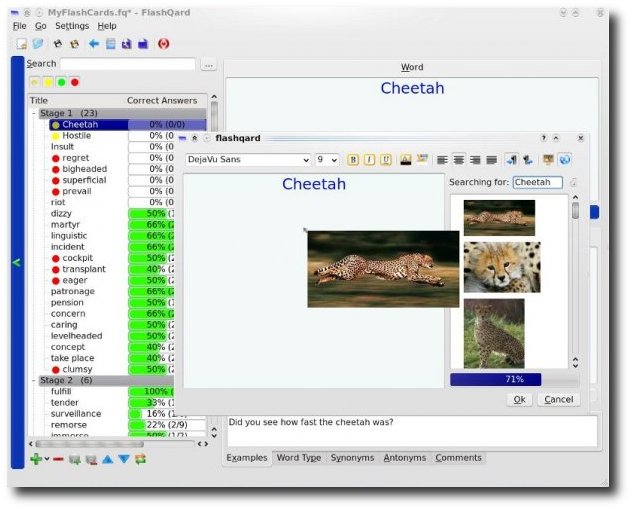The image size is (632, 510).
Task: Toggle Bold formatting in flashqard editor
Action: 353,160
